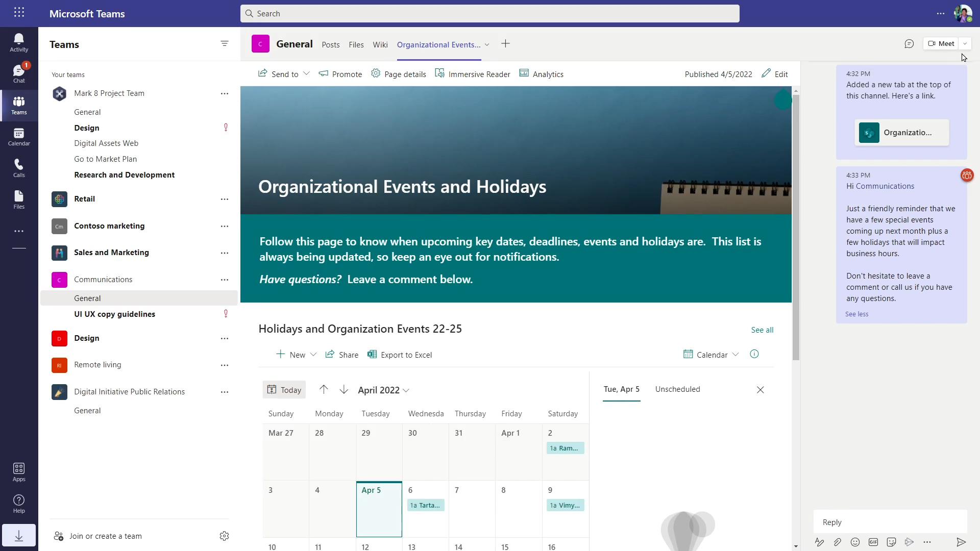This screenshot has width=980, height=551.
Task: Join or create a team
Action: pyautogui.click(x=97, y=536)
